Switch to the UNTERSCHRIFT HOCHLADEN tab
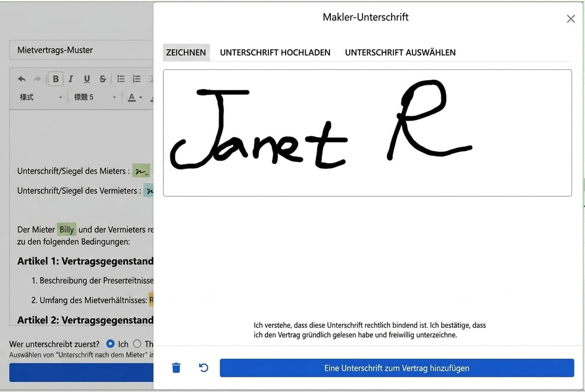Viewport: 585px width, 392px height. click(275, 53)
